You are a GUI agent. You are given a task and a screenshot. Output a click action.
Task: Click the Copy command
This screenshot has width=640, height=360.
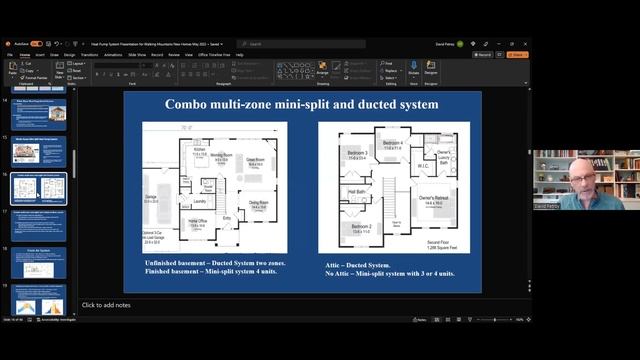(x=27, y=71)
